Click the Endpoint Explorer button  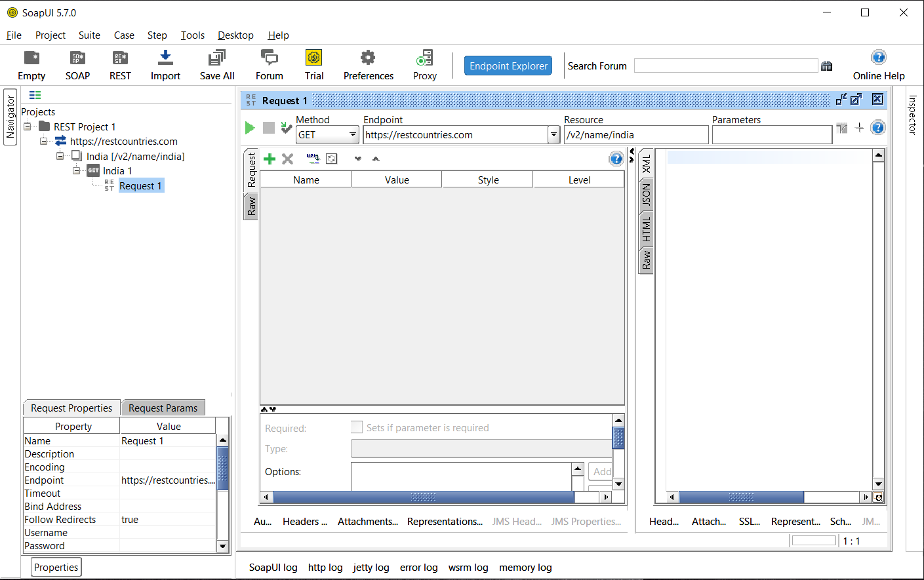[508, 66]
